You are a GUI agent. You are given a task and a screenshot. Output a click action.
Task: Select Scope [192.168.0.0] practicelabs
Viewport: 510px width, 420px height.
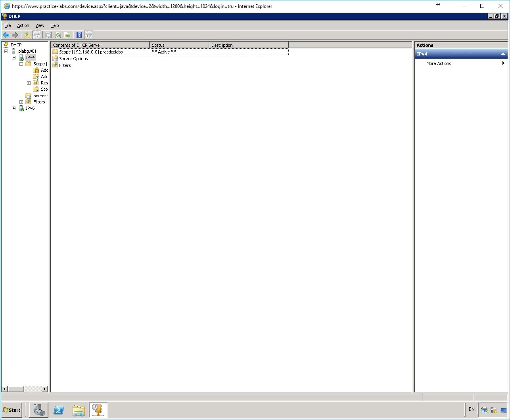[x=90, y=52]
